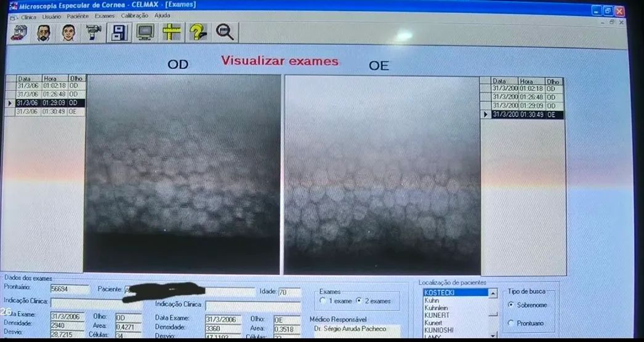Click the OD Area field 0,4271
Image resolution: width=644 pixels, height=342 pixels.
(128, 327)
